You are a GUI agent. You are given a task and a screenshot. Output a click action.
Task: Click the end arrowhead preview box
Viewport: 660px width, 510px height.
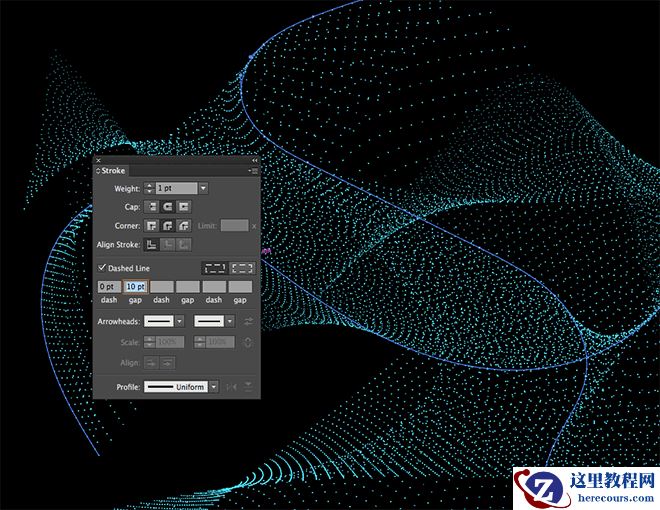pos(209,321)
